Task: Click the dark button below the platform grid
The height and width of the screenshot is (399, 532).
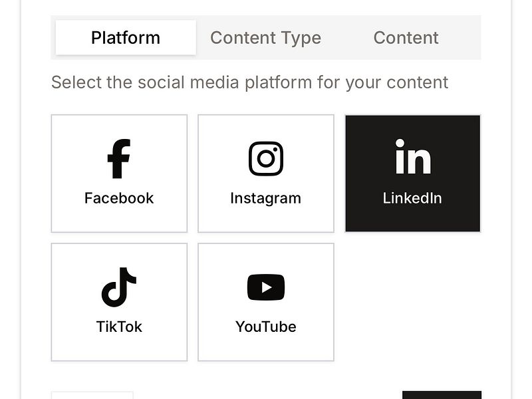Action: coord(442,394)
